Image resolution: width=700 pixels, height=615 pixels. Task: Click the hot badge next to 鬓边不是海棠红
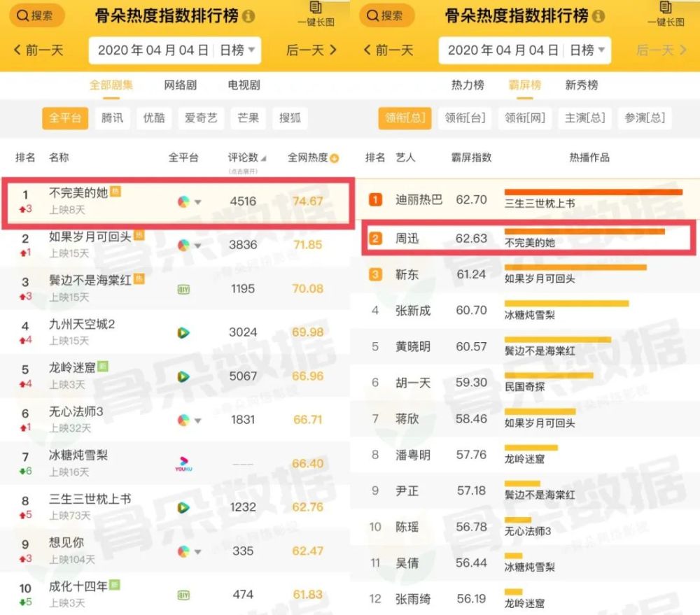139,279
